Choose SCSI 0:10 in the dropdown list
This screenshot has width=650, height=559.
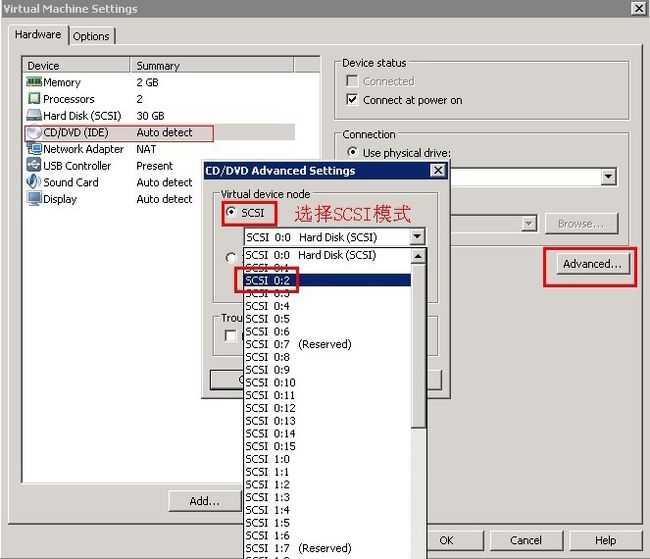(327, 382)
